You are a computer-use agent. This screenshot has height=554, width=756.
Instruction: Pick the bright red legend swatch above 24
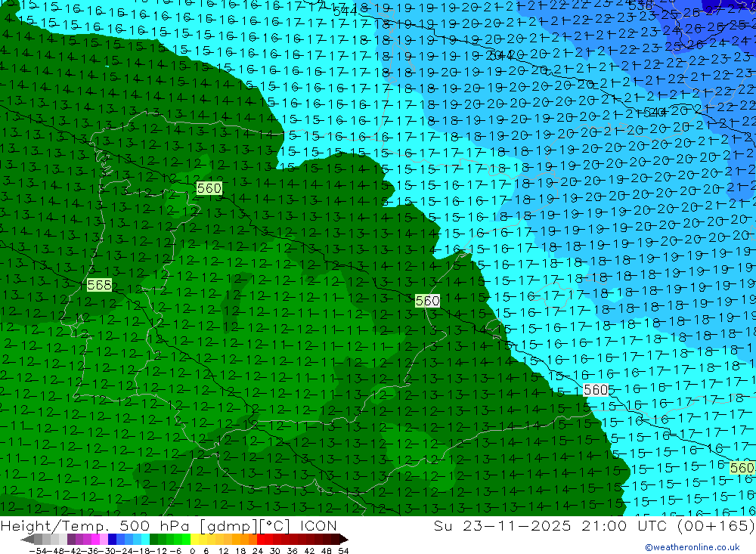(261, 539)
